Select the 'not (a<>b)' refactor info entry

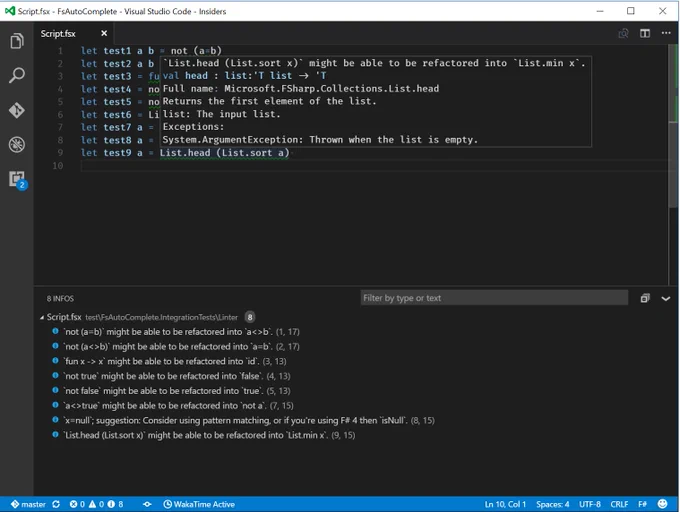[181, 346]
